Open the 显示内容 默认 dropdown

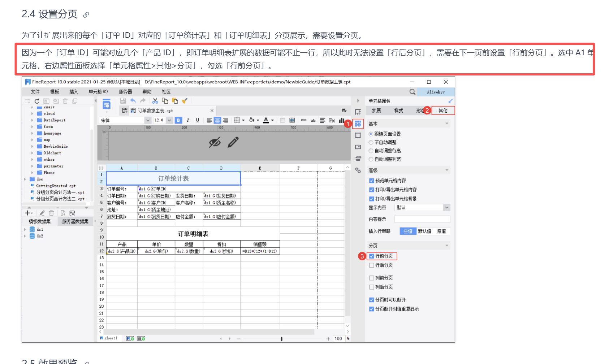(x=446, y=208)
